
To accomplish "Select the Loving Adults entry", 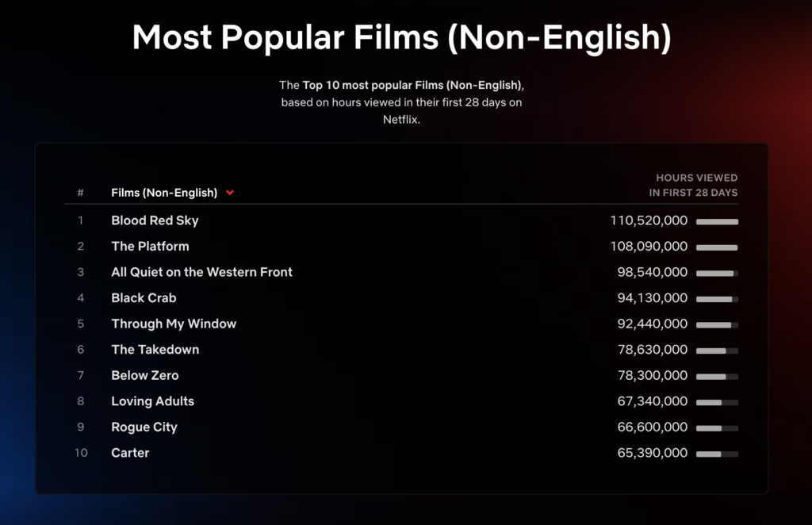I will tap(152, 401).
